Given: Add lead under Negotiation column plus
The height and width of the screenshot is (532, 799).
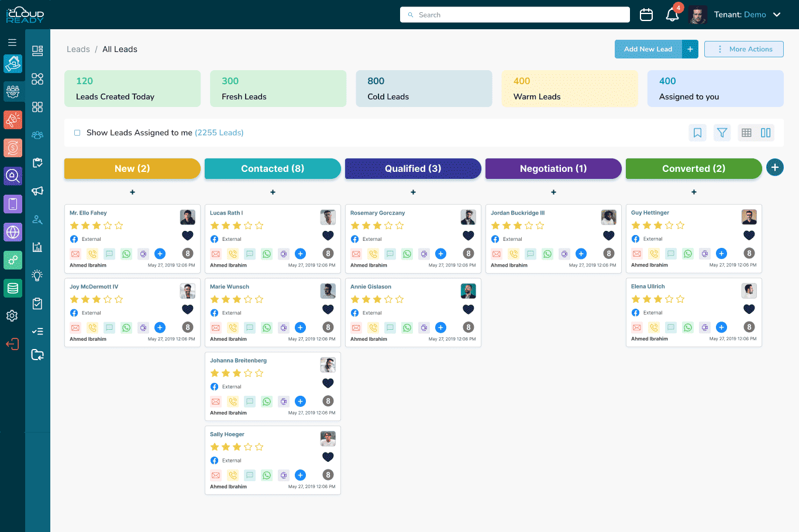Looking at the screenshot, I should coord(553,192).
